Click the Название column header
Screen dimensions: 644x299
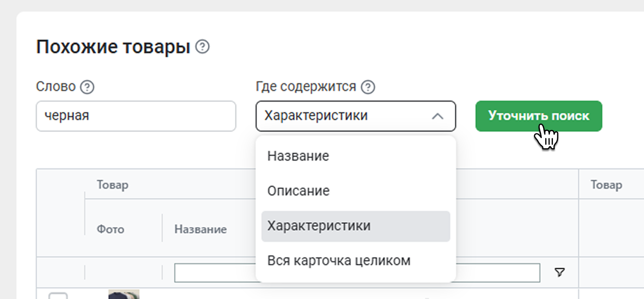tap(200, 229)
